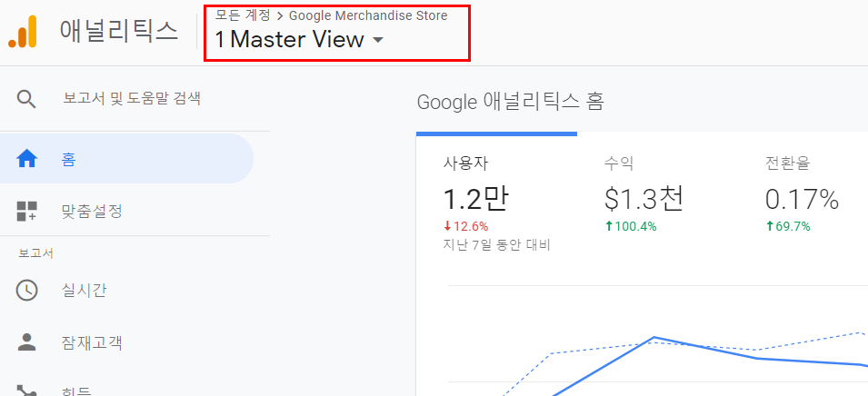868x396 pixels.
Task: Click the Audience person icon
Action: (x=26, y=342)
